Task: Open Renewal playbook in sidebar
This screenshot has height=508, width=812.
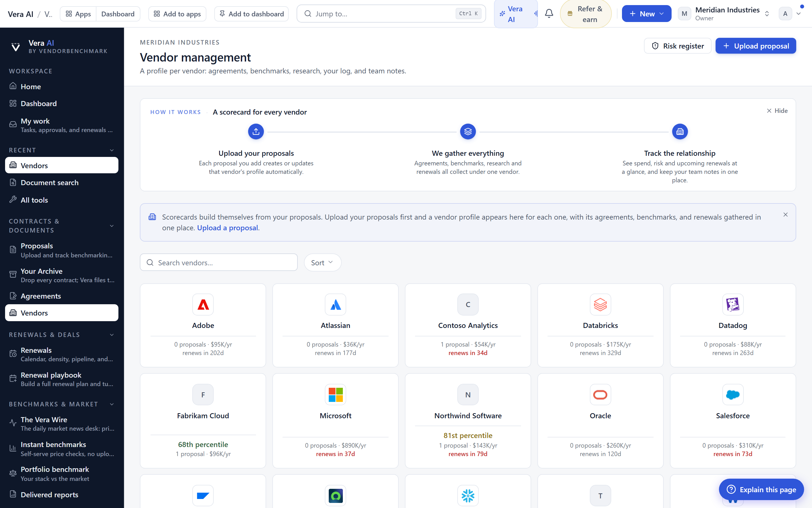Action: [x=62, y=379]
